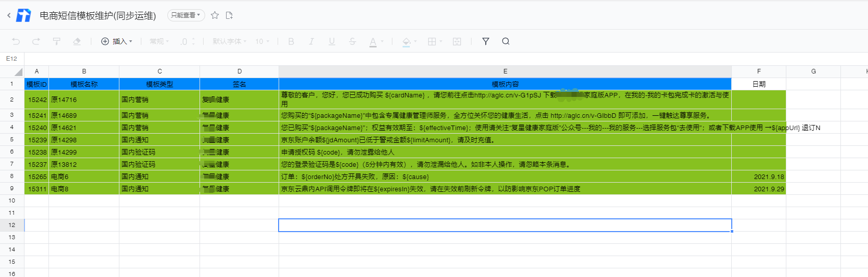Viewport: 868px width, 277px height.
Task: Open the Tencent Docs logo home
Action: point(23,15)
